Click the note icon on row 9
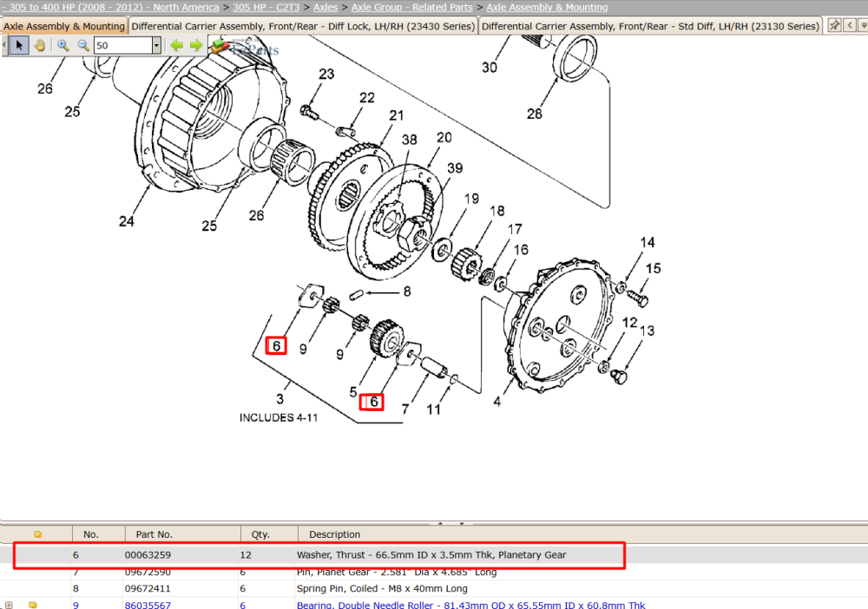This screenshot has height=609, width=868. pos(33,606)
